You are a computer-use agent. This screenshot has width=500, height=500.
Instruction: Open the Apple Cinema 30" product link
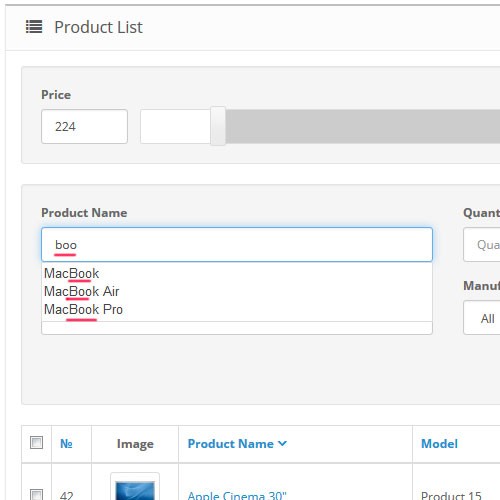click(237, 495)
